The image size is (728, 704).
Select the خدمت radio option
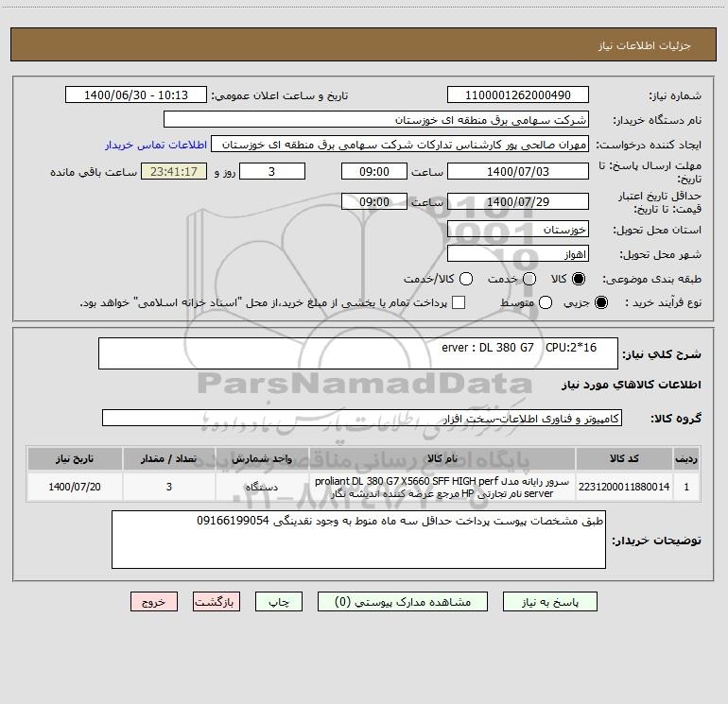[x=529, y=279]
